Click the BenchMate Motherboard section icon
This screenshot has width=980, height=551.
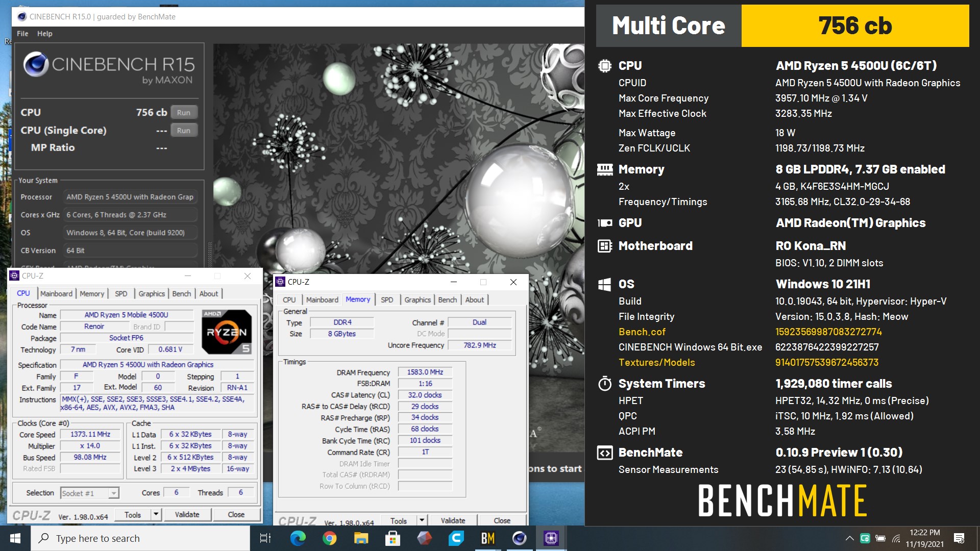(605, 246)
